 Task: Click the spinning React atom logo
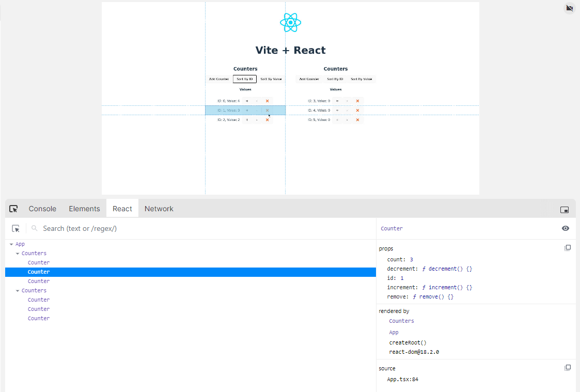[290, 22]
